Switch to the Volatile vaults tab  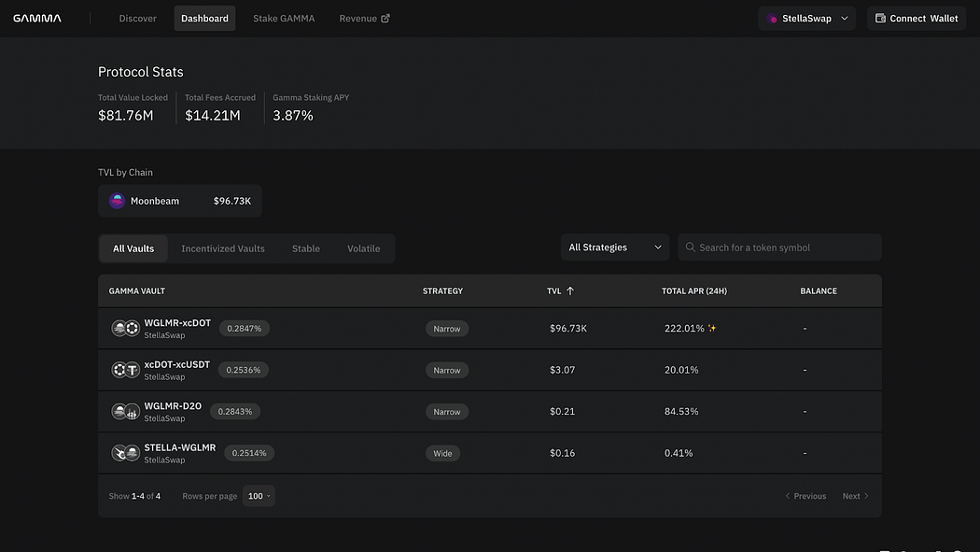pos(364,248)
